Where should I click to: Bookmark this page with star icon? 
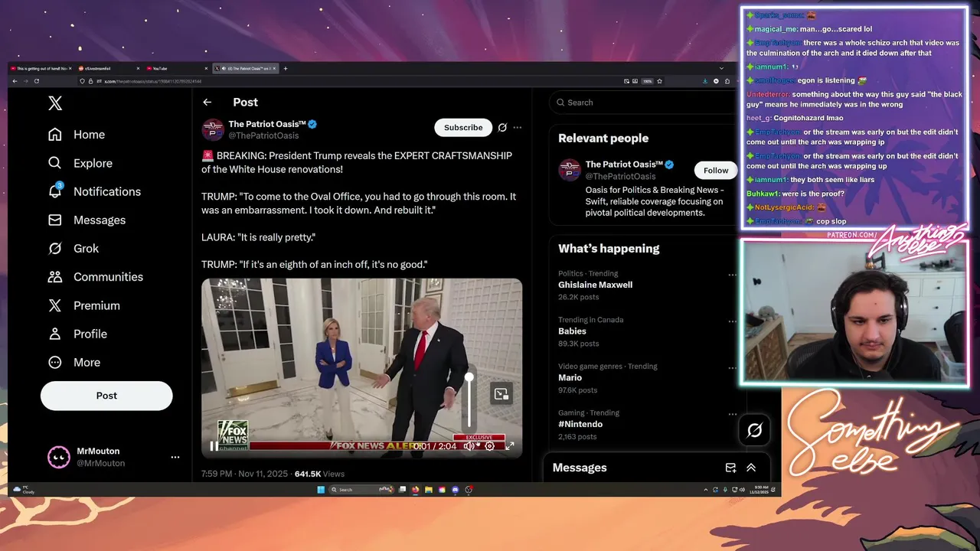(x=659, y=81)
